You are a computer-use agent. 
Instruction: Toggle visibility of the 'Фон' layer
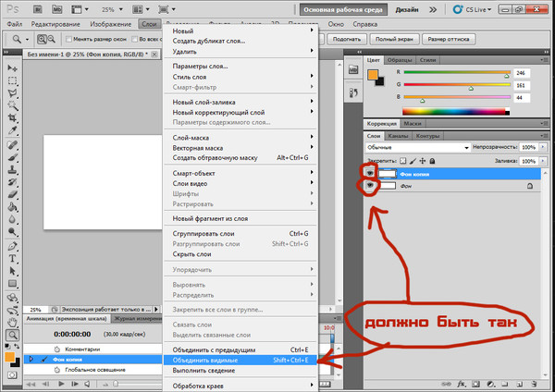370,186
